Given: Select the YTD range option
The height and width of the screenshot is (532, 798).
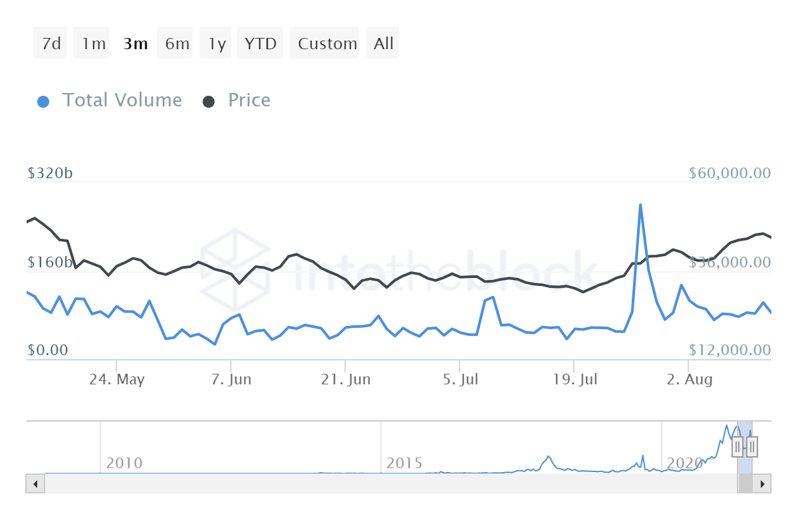Looking at the screenshot, I should tap(261, 43).
